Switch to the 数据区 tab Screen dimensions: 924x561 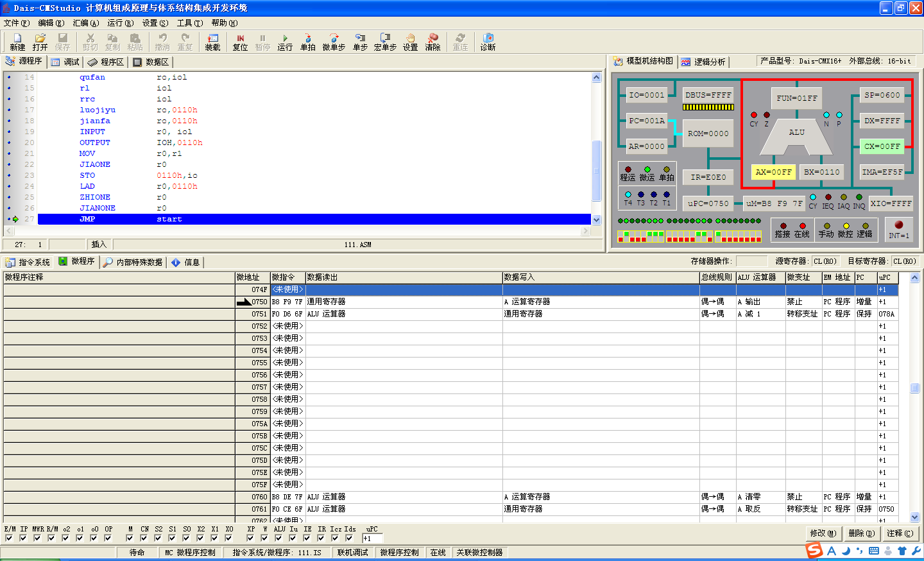click(151, 62)
